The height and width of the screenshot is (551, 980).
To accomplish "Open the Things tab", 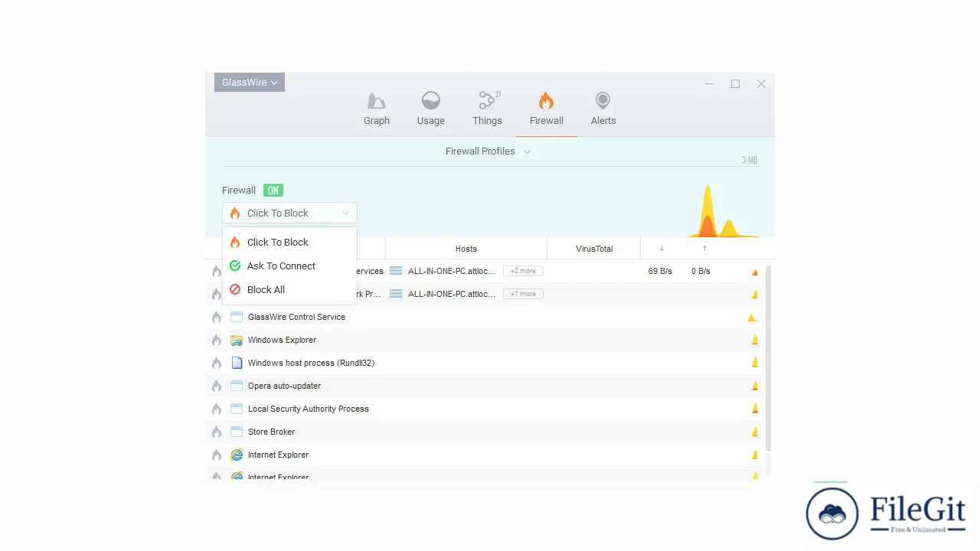I will click(x=487, y=109).
